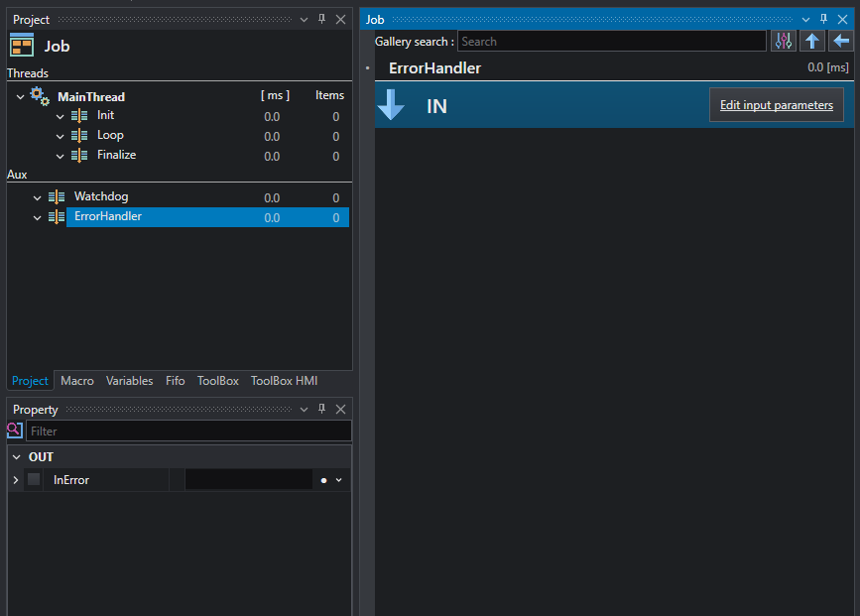Click the Finalize sequence icon
Screen dimensions: 860x616
click(x=79, y=155)
